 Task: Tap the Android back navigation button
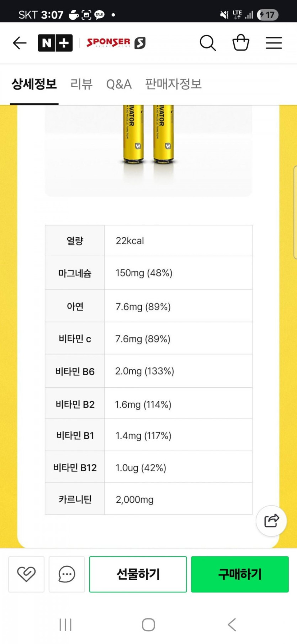pos(232,625)
